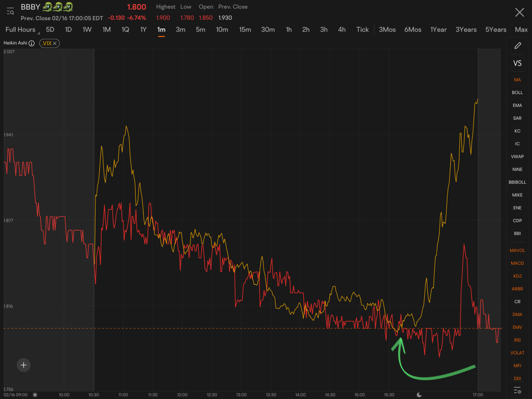This screenshot has height=399, width=532.
Task: Open the VS comparison tool
Action: (x=517, y=63)
